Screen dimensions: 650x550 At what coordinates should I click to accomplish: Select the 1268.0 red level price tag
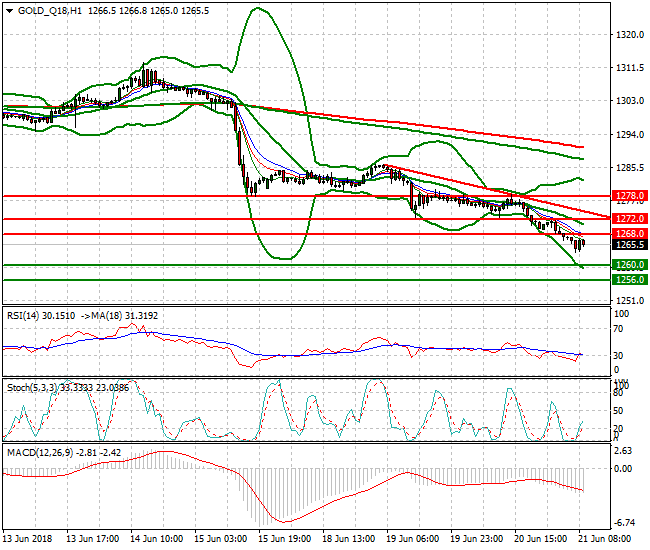coord(628,234)
